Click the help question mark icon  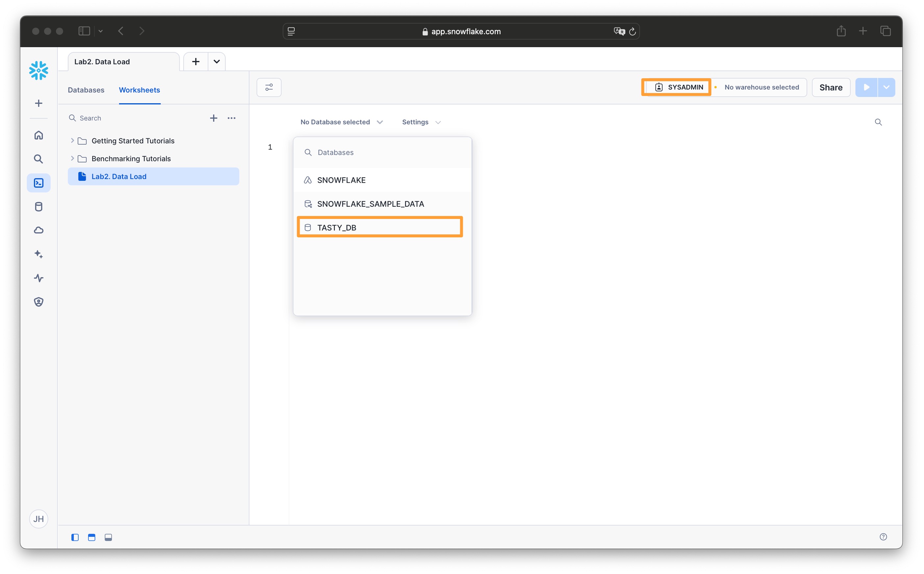pos(883,537)
